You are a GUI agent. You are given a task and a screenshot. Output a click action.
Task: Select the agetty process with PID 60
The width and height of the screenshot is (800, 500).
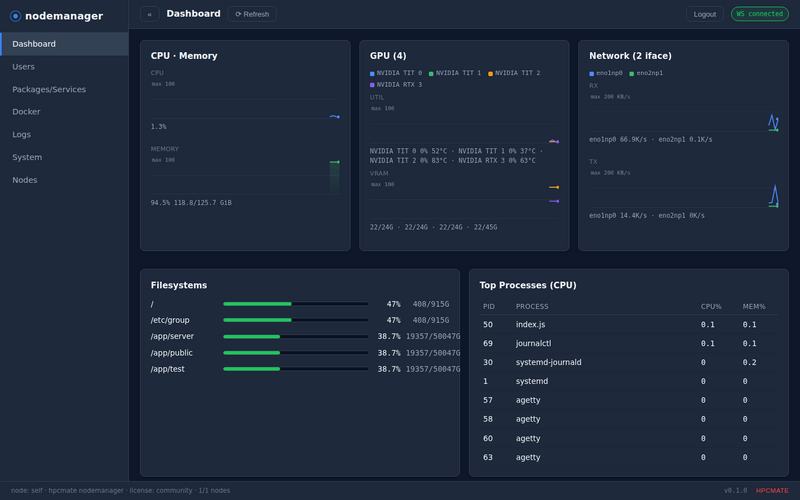coord(629,438)
